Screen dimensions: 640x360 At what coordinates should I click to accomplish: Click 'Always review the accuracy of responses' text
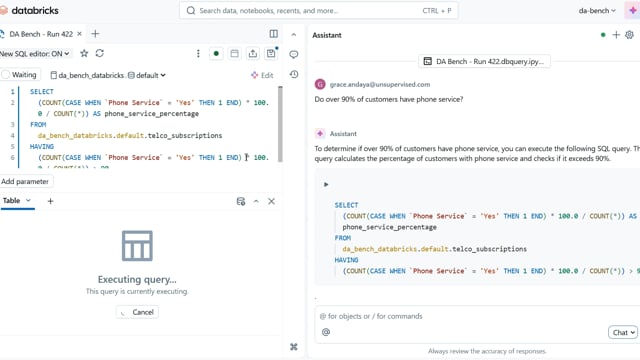487,351
